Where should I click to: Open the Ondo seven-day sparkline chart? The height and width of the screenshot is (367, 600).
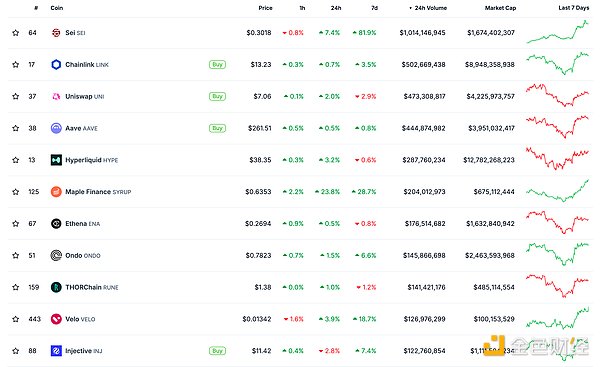pyautogui.click(x=557, y=253)
